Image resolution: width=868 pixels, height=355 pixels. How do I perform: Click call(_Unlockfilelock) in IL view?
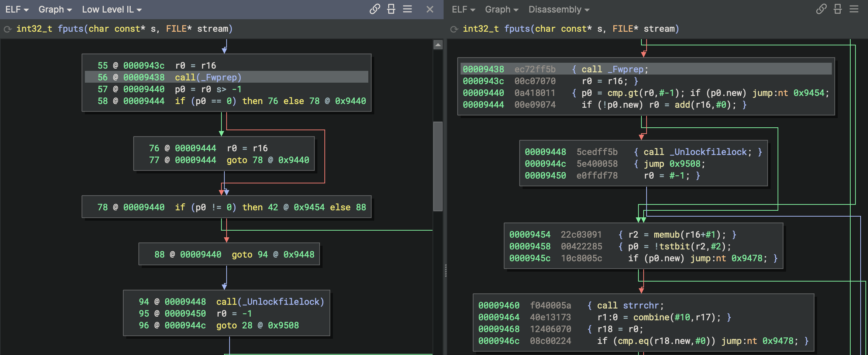(x=270, y=302)
